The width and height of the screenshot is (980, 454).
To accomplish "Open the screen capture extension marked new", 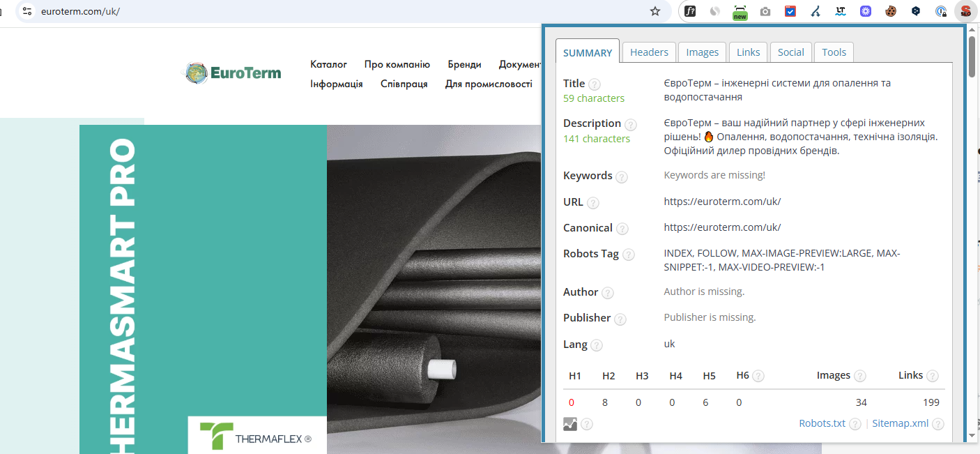I will click(x=740, y=12).
